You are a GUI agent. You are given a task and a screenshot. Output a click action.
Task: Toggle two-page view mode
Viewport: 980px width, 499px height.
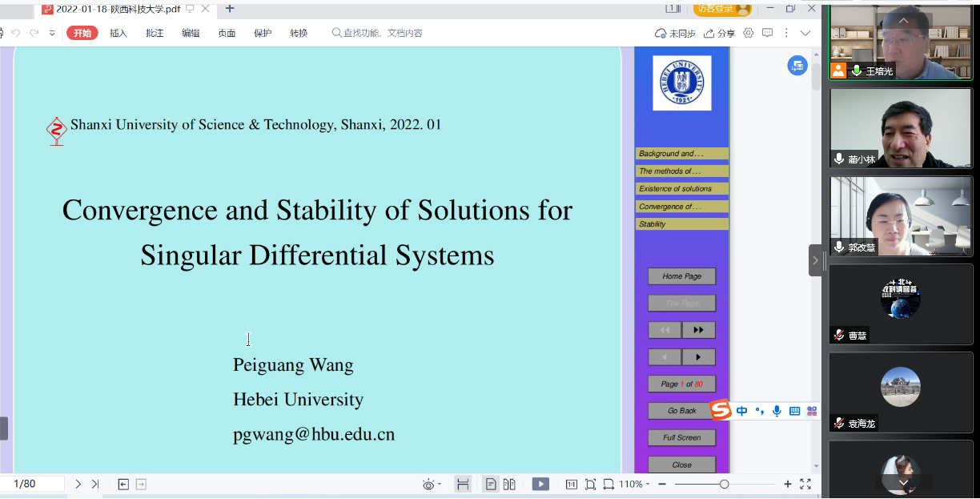point(509,484)
